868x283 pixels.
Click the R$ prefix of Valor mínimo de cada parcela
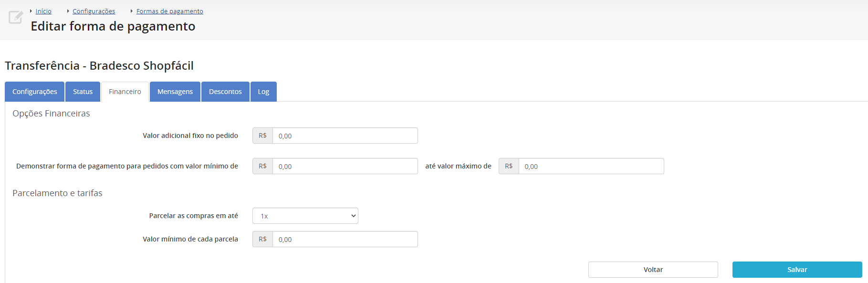(262, 239)
